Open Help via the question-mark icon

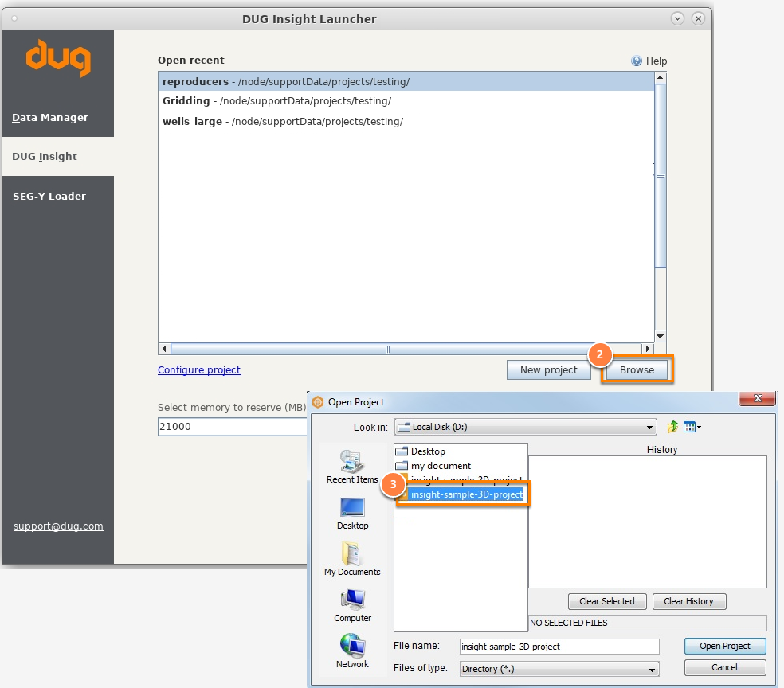point(637,61)
